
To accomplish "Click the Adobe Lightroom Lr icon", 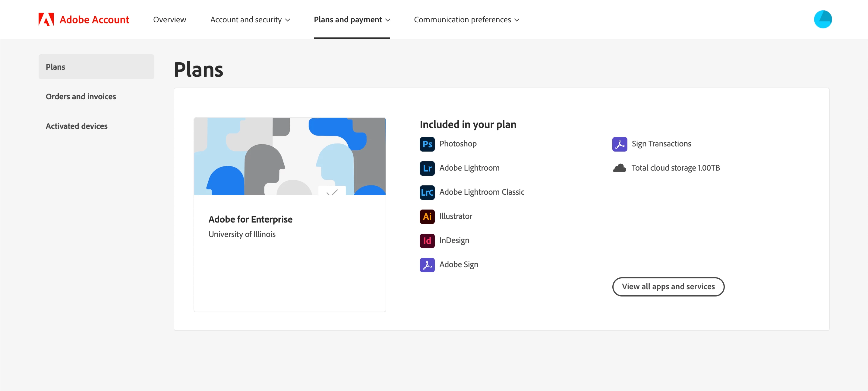I will tap(427, 168).
